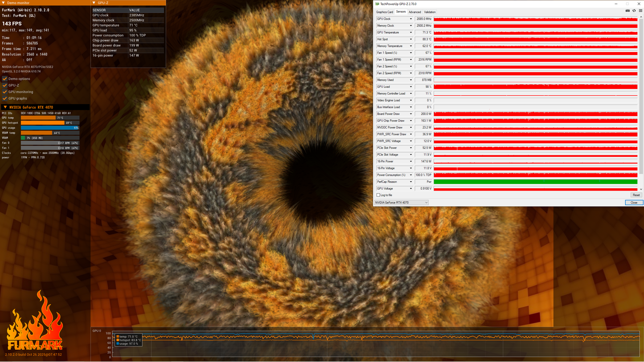Screen dimensions: 644x362
Task: Open the GPU Clock sensor dropdown
Action: (411, 19)
